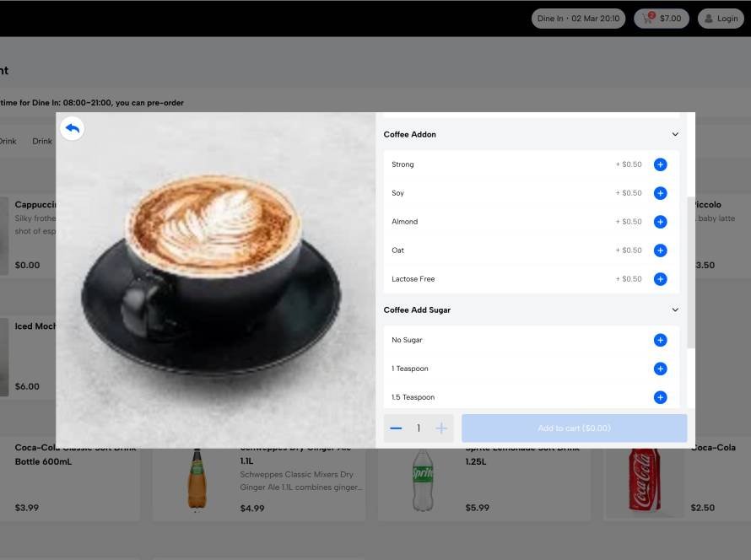Select the No Sugar option
The width and height of the screenshot is (751, 560).
pyautogui.click(x=660, y=340)
